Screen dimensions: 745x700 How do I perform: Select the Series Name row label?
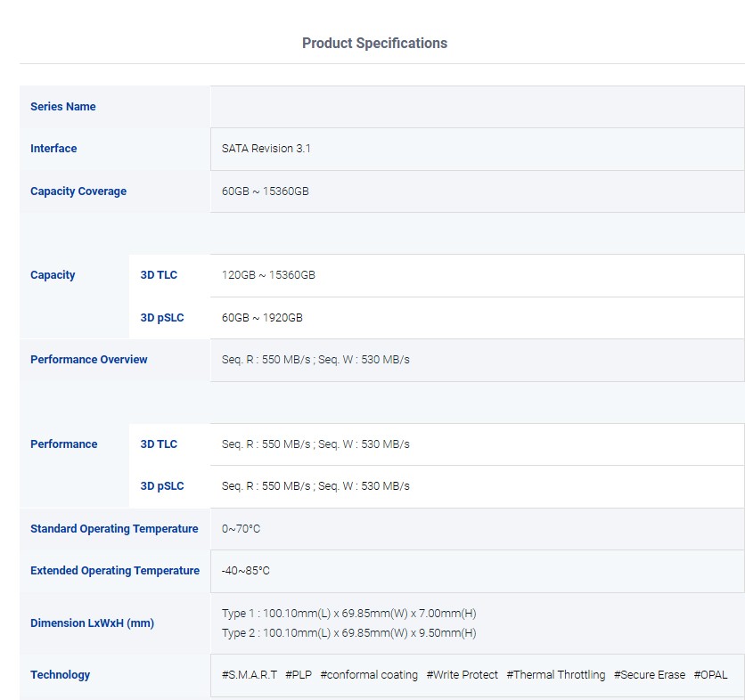[63, 107]
